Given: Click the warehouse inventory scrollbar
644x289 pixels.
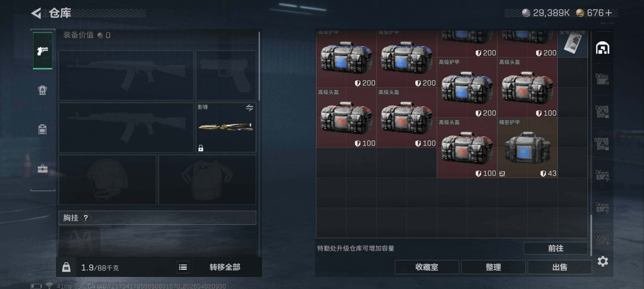Looking at the screenshot, I should (591, 235).
